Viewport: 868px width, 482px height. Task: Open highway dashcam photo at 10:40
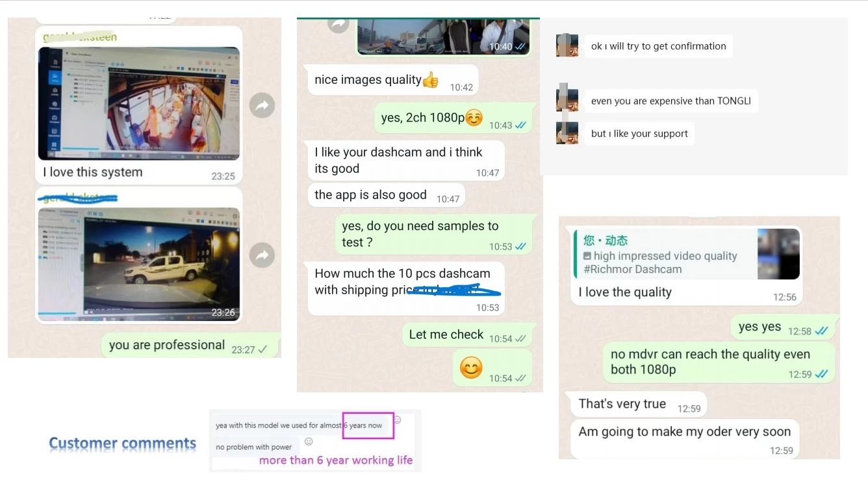click(x=444, y=36)
